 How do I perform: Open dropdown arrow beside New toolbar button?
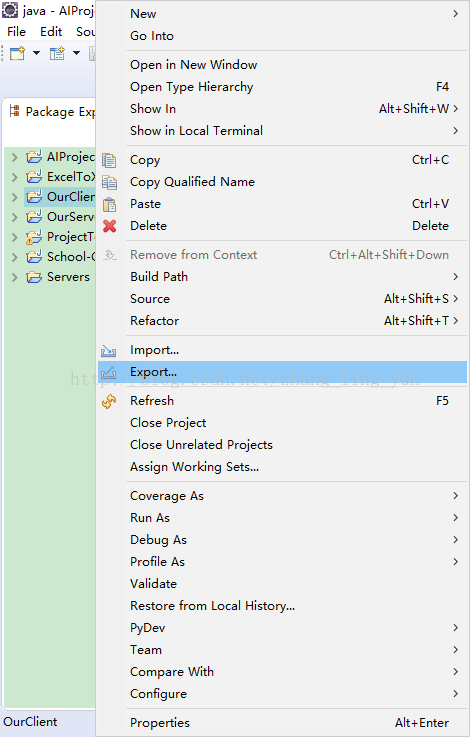point(36,53)
